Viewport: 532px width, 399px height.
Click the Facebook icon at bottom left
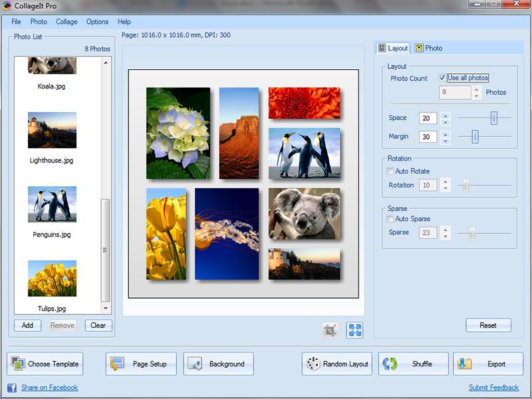click(x=12, y=388)
